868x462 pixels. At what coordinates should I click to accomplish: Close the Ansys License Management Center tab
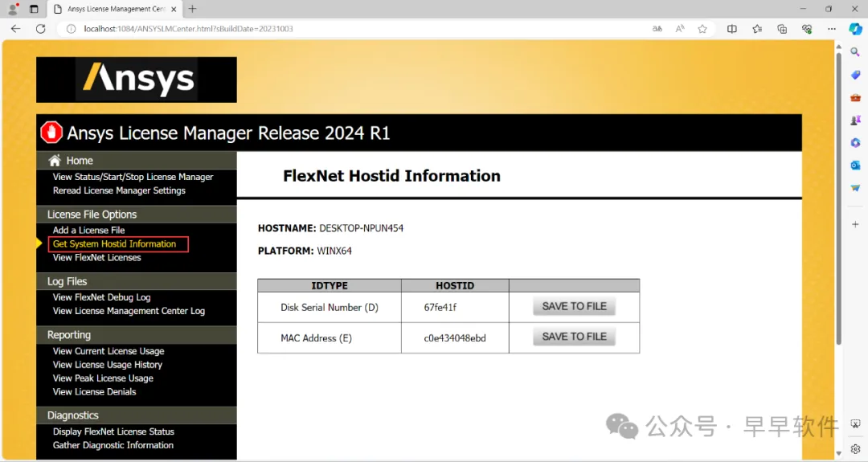[x=174, y=9]
